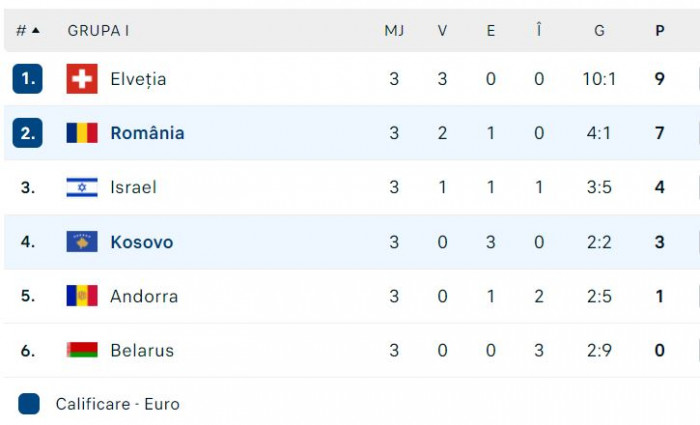700x425 pixels.
Task: Click the rank 2 position badge
Action: click(27, 133)
